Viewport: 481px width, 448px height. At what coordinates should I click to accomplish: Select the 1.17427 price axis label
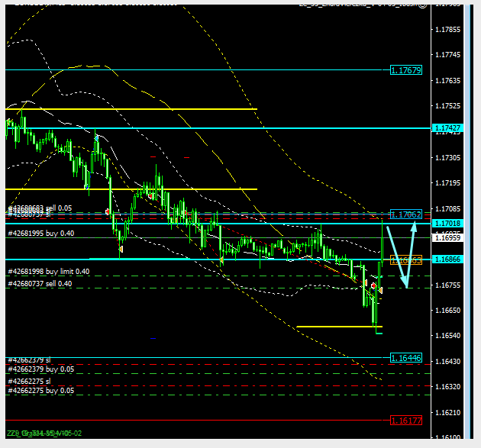coord(447,128)
